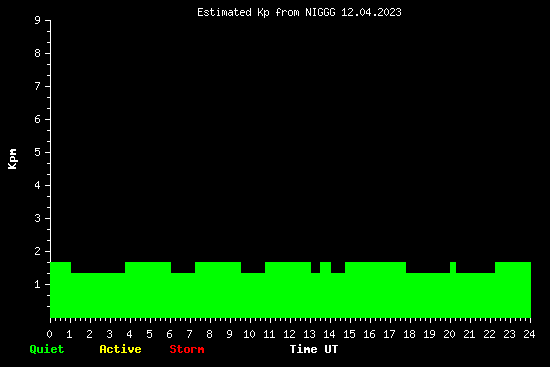The height and width of the screenshot is (367, 550).
Task: Click hour 0 on the time axis
Action: point(49,334)
